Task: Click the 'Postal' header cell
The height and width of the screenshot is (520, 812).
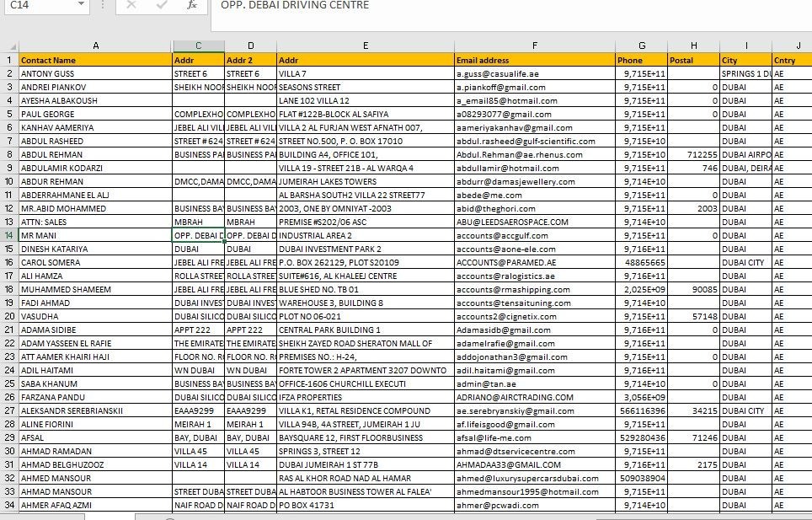Action: (694, 60)
